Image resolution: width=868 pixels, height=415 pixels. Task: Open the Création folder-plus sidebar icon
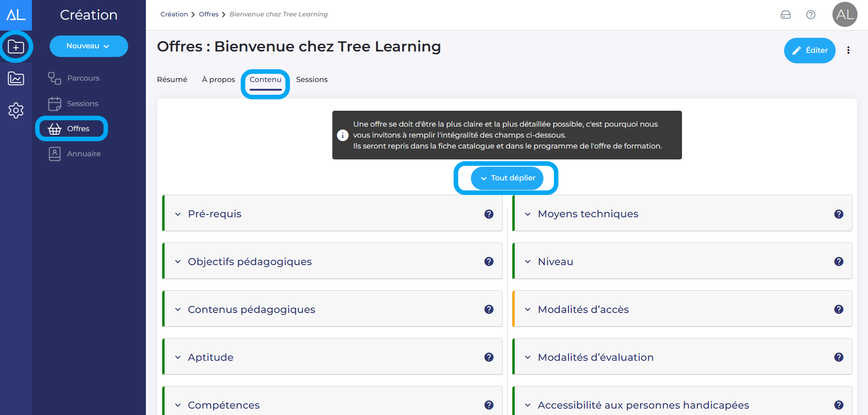(x=16, y=46)
